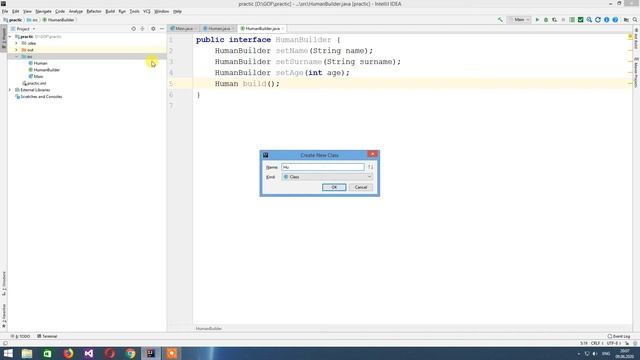Expand the out folder
The image size is (640, 360).
pos(17,50)
